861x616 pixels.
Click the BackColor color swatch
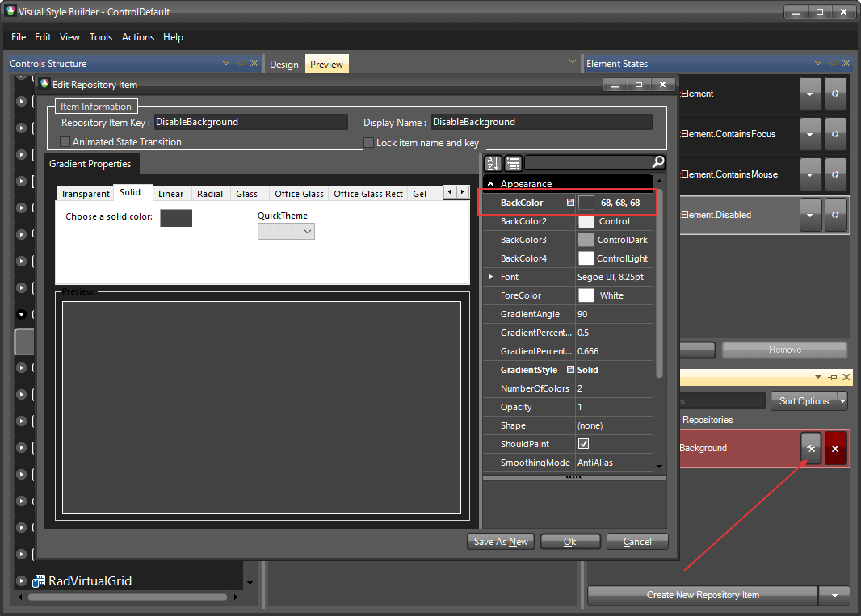click(588, 203)
